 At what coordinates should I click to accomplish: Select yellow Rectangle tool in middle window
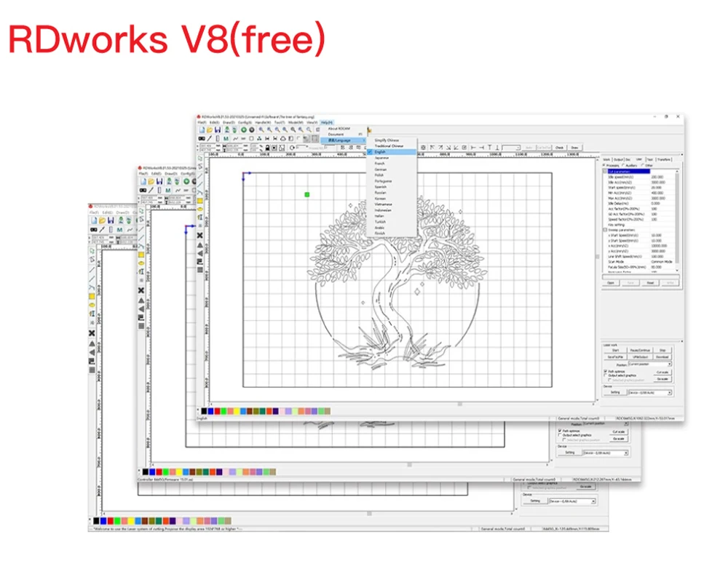click(141, 255)
